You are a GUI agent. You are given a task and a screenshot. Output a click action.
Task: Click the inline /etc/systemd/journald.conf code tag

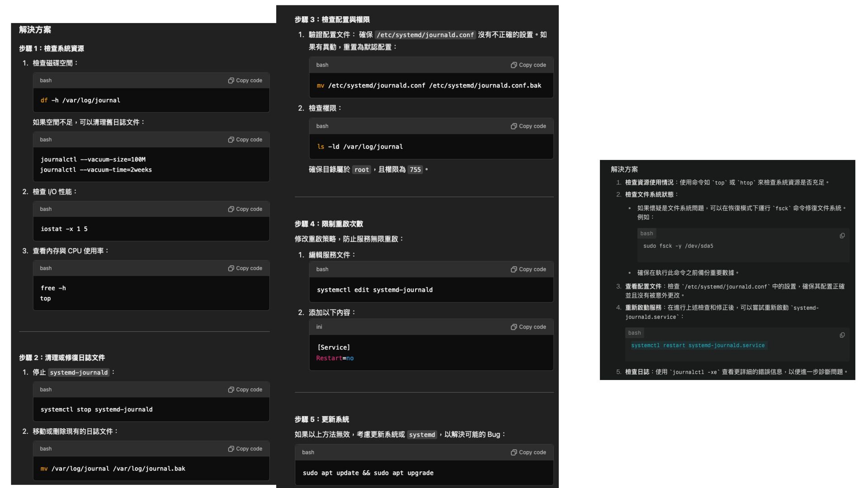pos(425,35)
